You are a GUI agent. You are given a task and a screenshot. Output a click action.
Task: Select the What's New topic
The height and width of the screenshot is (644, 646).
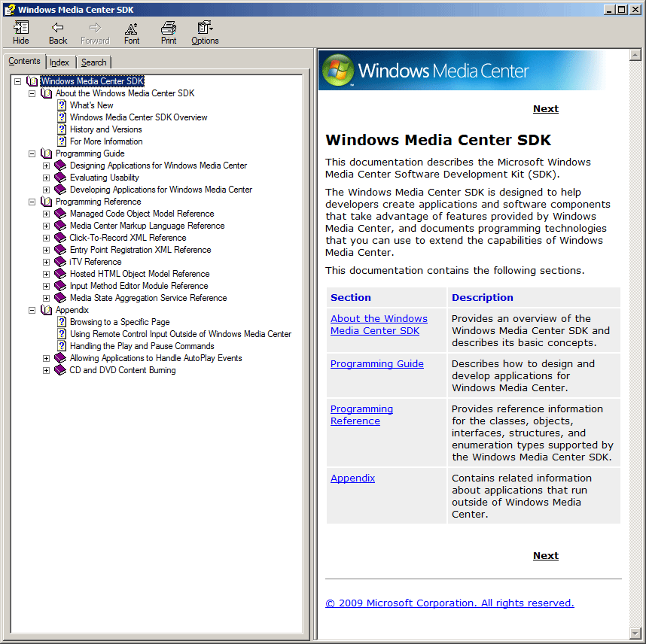(x=91, y=105)
